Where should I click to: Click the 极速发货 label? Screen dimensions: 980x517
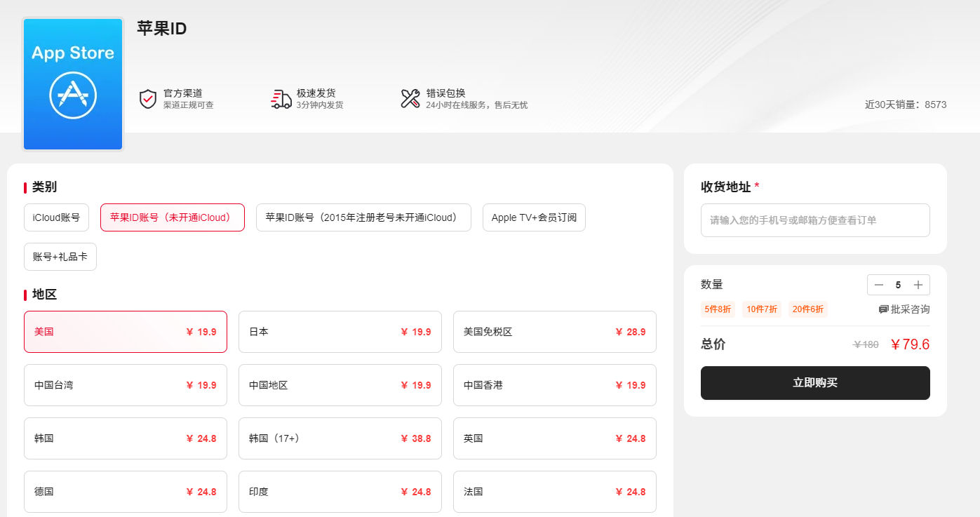[316, 93]
